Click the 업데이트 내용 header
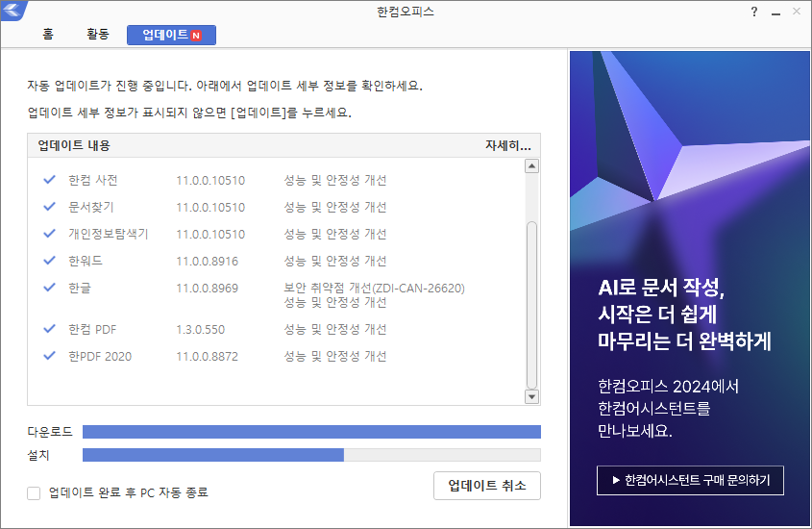Screen dimensions: 812x529 click(x=74, y=145)
